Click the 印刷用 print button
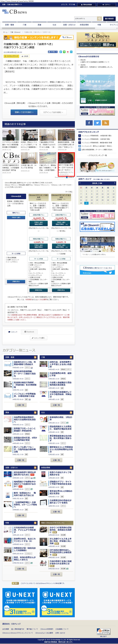This screenshot has height=644, width=118. pyautogui.click(x=25, y=56)
